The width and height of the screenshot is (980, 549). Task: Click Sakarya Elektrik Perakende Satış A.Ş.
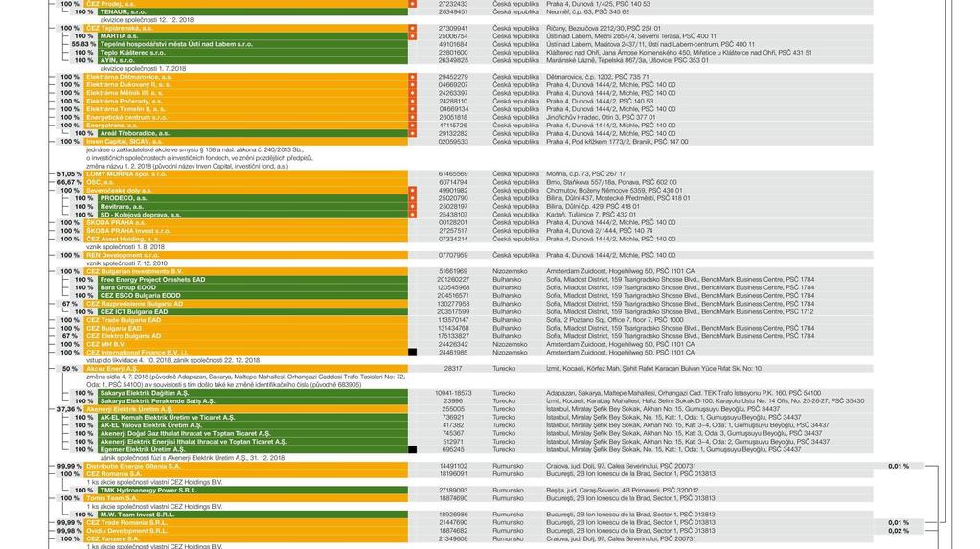pos(253,401)
